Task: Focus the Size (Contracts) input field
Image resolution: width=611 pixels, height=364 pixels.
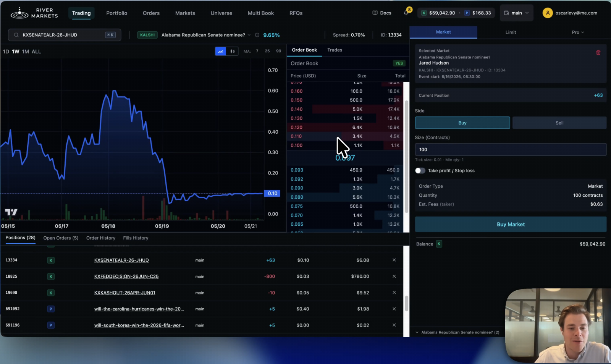Action: pyautogui.click(x=511, y=149)
